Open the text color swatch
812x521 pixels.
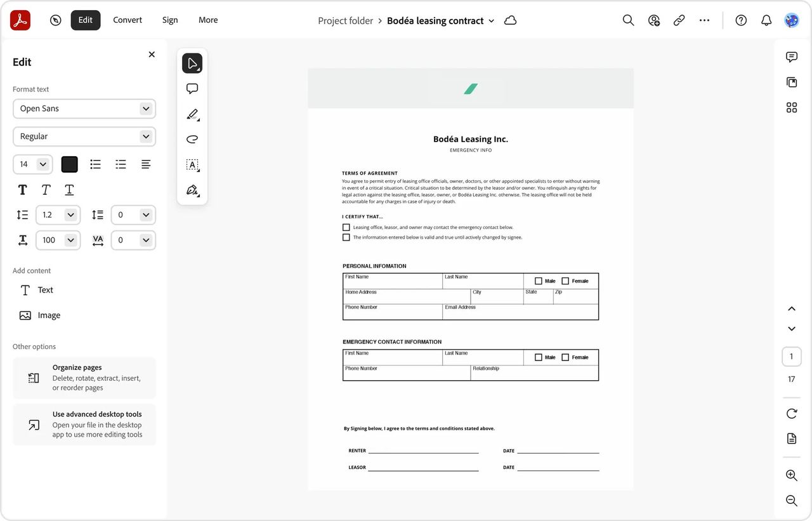click(69, 164)
